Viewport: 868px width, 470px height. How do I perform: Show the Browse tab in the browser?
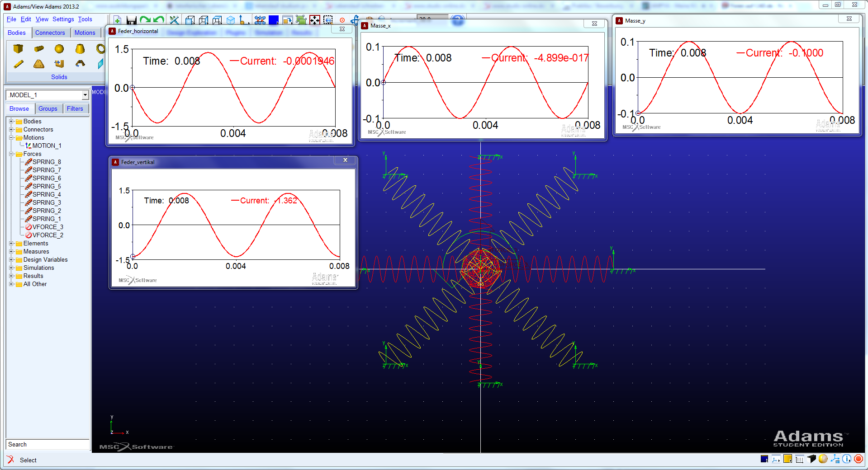click(19, 108)
